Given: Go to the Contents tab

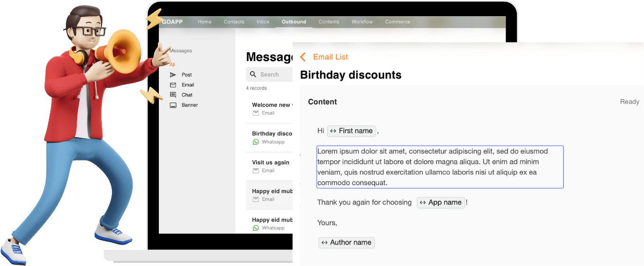Looking at the screenshot, I should tap(329, 22).
